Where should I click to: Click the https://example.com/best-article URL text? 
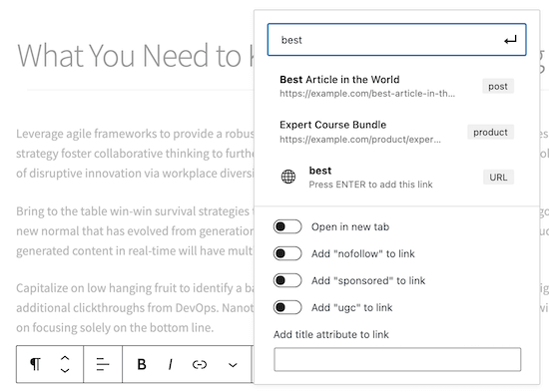click(x=367, y=94)
